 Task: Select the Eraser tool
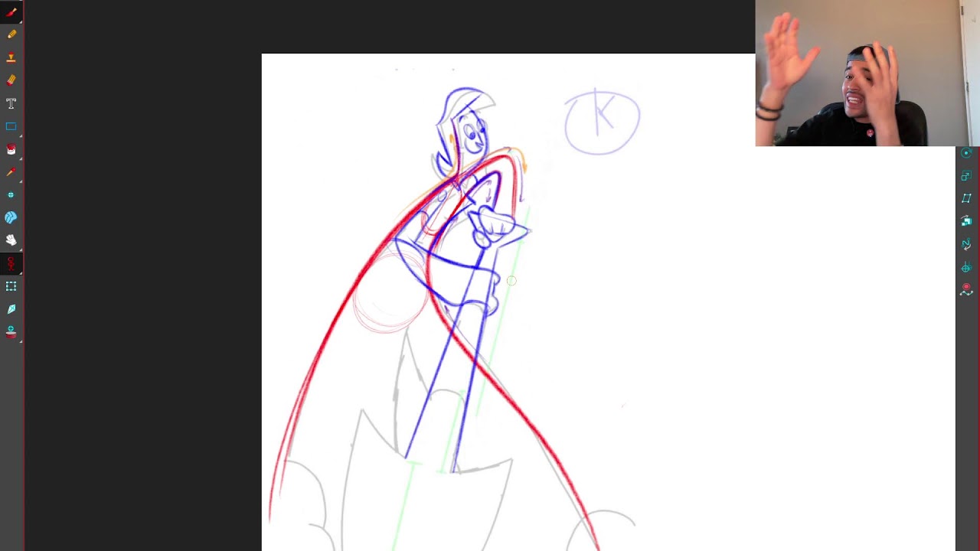pos(11,80)
